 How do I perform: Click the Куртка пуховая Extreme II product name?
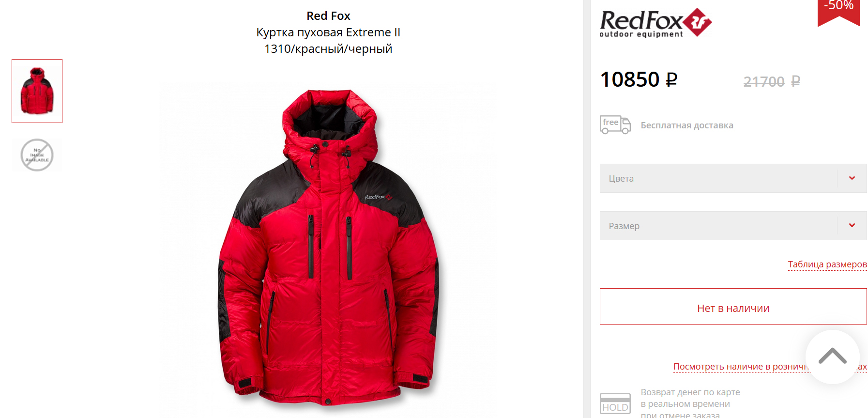coord(328,32)
